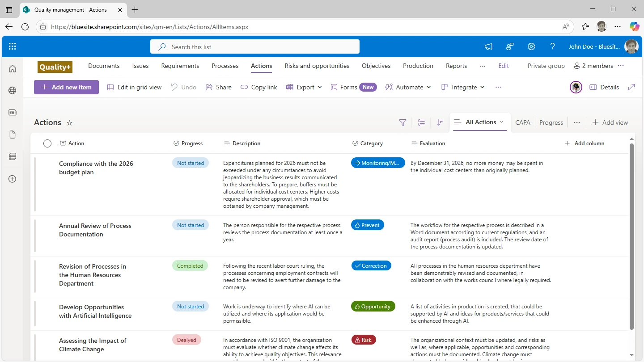The width and height of the screenshot is (644, 362).
Task: Click the Create plus icon in left rail
Action: (x=13, y=179)
